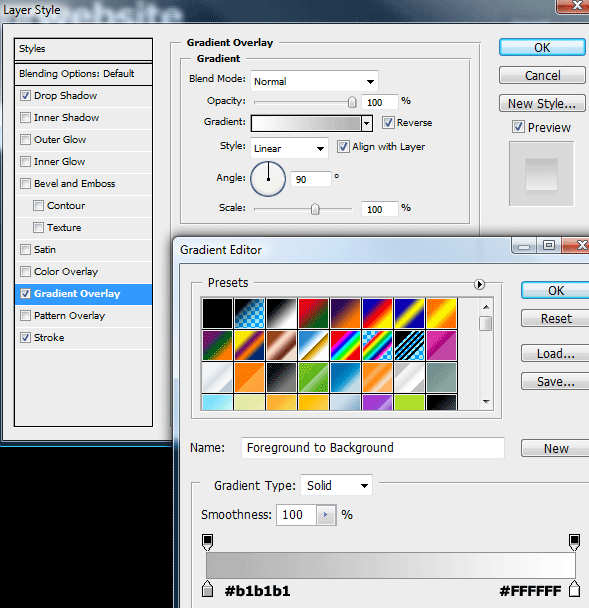Image resolution: width=589 pixels, height=608 pixels.
Task: Open the gradient picker dropdown arrow
Action: point(367,124)
